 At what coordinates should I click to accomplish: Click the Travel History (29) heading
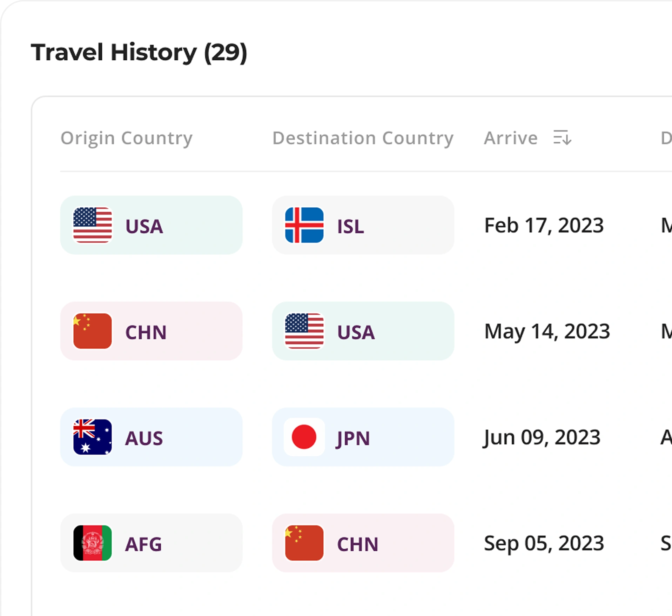[x=139, y=53]
